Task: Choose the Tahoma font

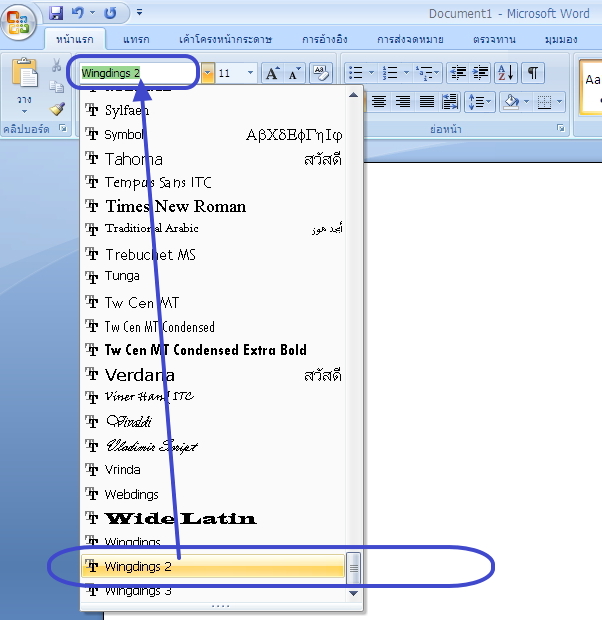Action: coord(214,159)
